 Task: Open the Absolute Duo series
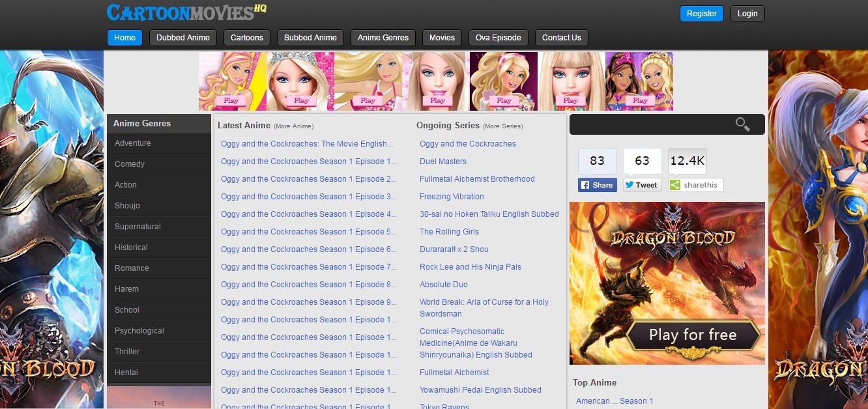[x=444, y=285]
